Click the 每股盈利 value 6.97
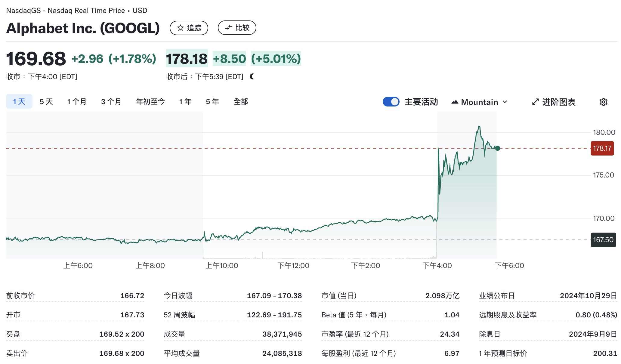Viewport: 621px width, 364px height. pos(452,353)
